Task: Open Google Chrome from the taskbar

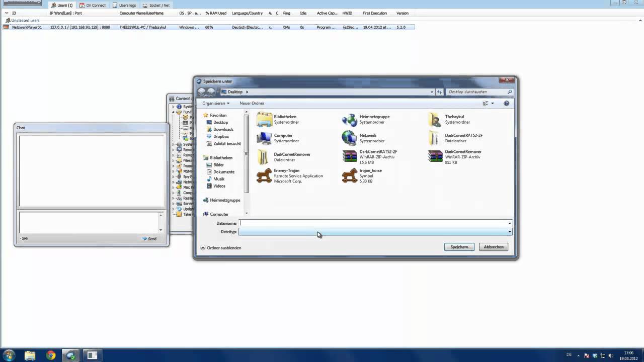Action: coord(51,355)
